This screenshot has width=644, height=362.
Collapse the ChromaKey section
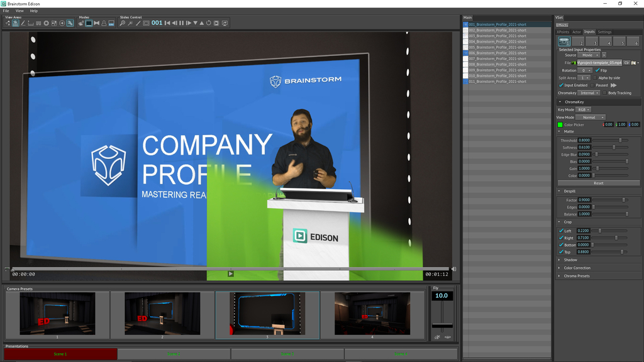coord(560,102)
